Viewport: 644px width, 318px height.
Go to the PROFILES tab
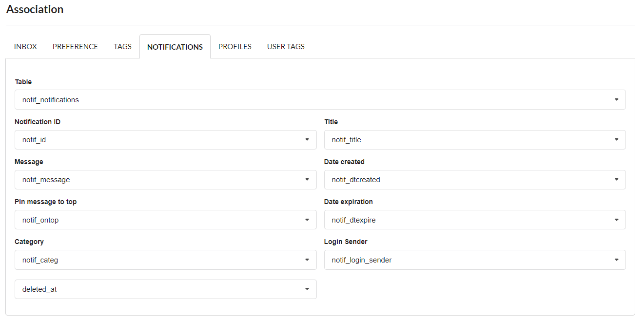(234, 47)
